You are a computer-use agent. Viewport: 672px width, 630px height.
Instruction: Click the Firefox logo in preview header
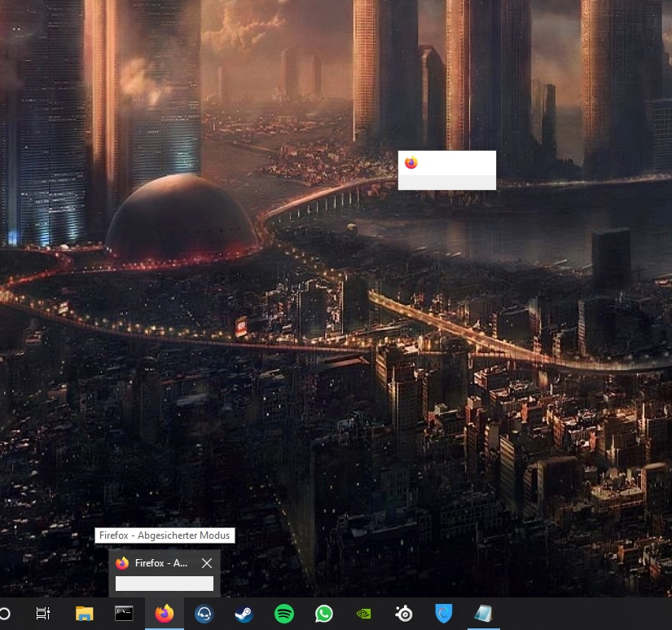point(122,563)
